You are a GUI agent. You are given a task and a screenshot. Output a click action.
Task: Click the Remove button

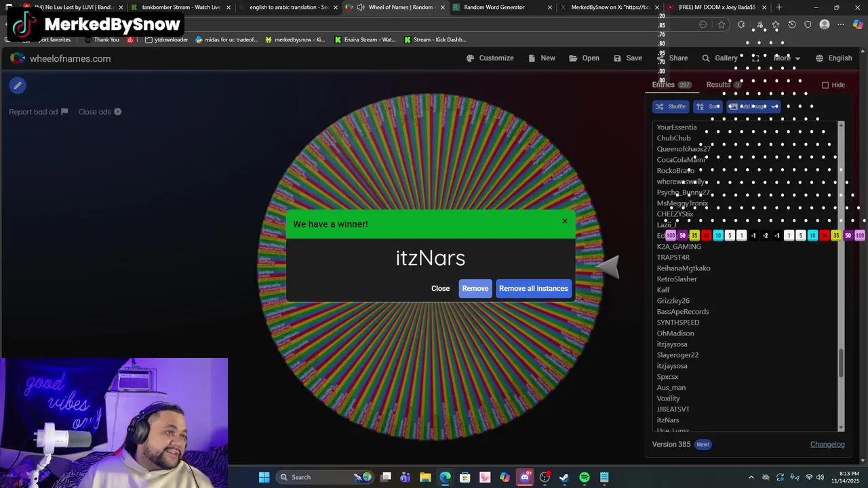475,289
